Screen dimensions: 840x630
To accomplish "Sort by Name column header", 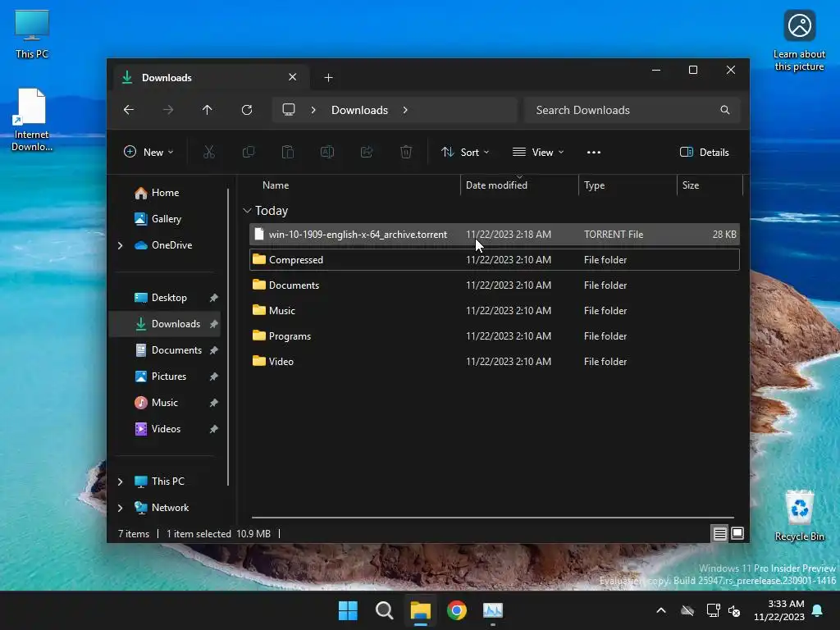I will point(354,185).
